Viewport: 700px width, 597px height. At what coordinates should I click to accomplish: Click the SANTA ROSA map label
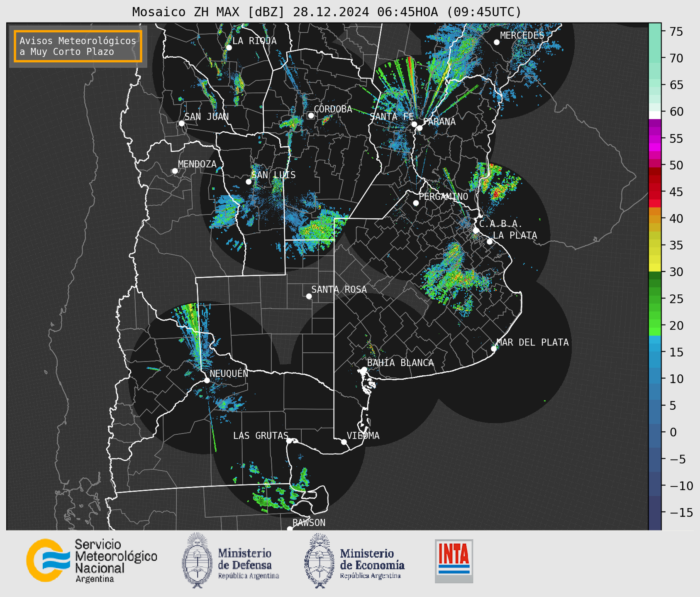pos(339,289)
